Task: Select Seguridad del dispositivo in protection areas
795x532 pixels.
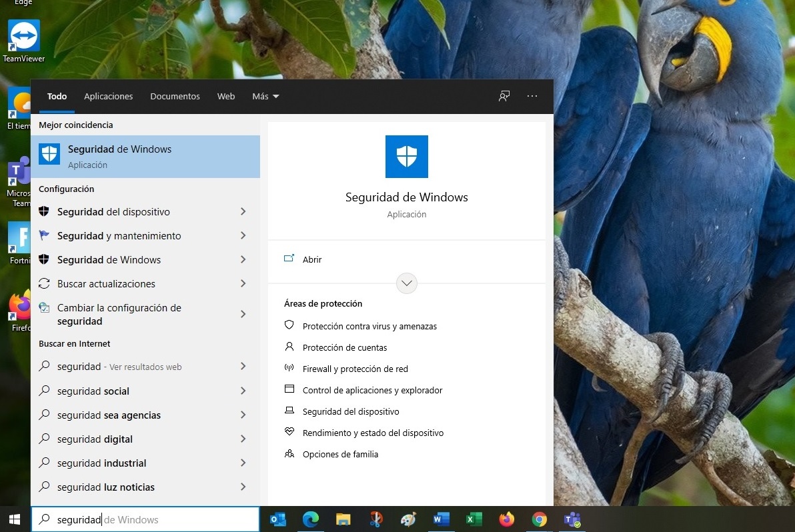Action: pos(351,411)
